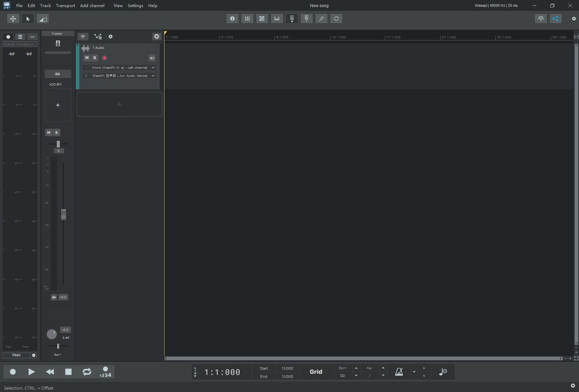579x392 pixels.
Task: Open the piano keyboard icon
Action: pyautogui.click(x=277, y=19)
